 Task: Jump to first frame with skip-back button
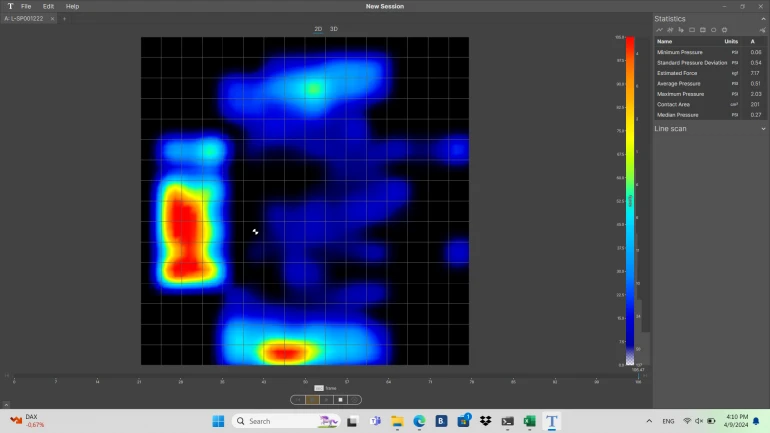[298, 399]
